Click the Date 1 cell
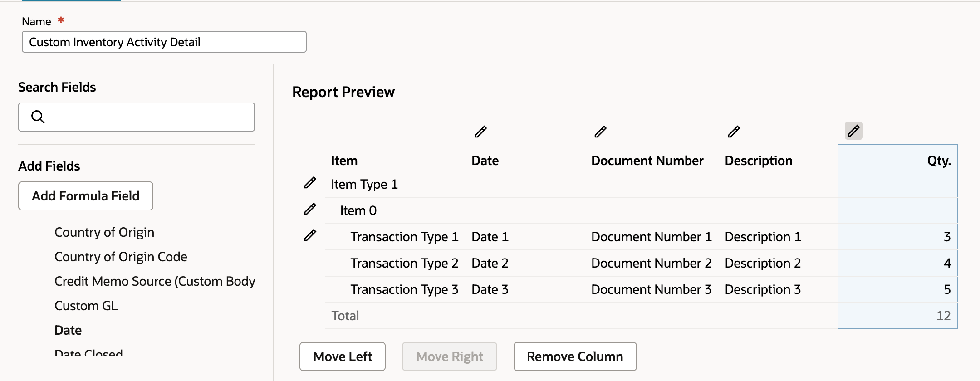Viewport: 980px width, 381px height. pyautogui.click(x=490, y=237)
